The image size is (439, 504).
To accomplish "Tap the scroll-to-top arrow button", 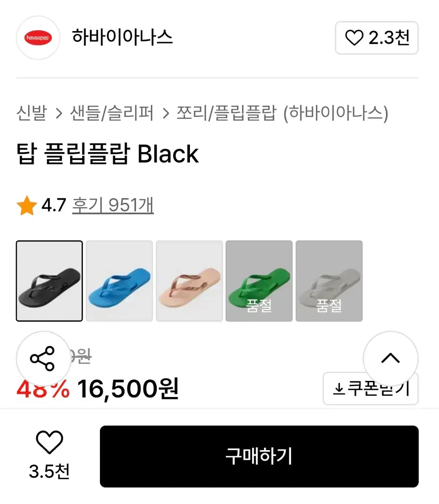I will click(x=390, y=358).
